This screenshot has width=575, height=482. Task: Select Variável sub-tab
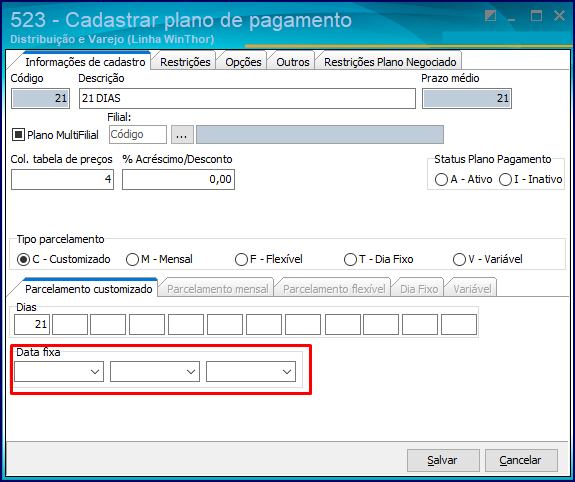click(x=472, y=289)
